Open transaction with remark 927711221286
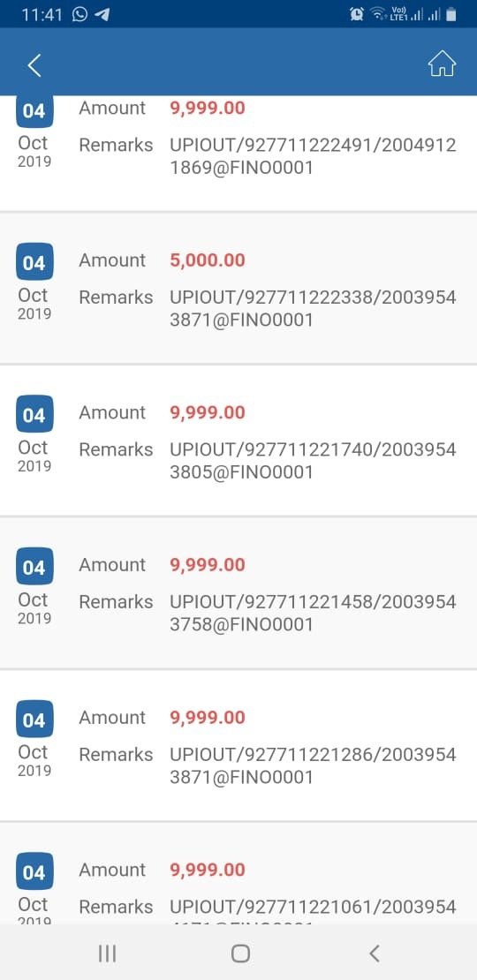Image resolution: width=477 pixels, height=980 pixels. pyautogui.click(x=238, y=746)
